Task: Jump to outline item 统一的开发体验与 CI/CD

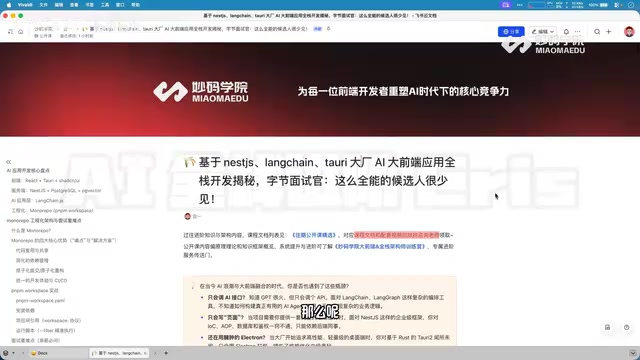Action: (x=41, y=280)
